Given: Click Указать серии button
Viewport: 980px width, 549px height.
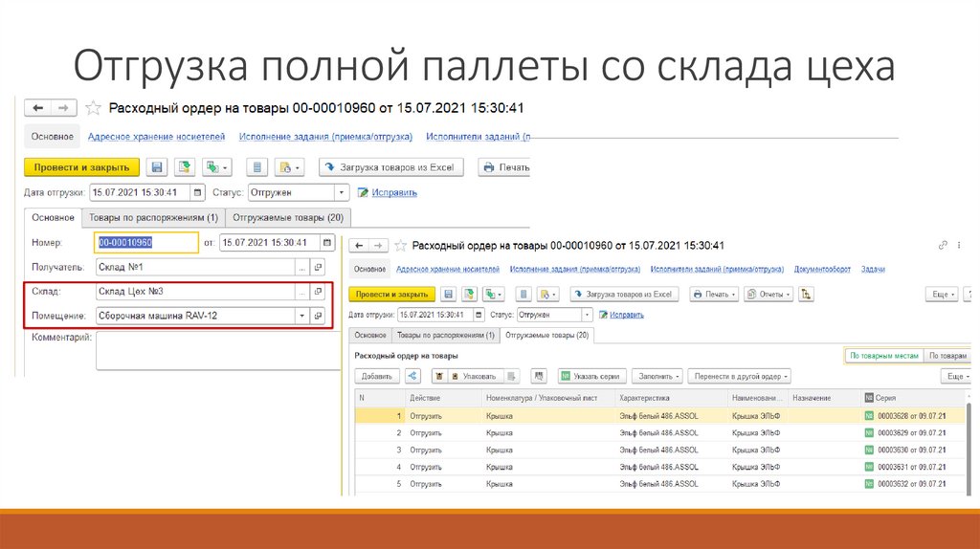Looking at the screenshot, I should (x=591, y=376).
